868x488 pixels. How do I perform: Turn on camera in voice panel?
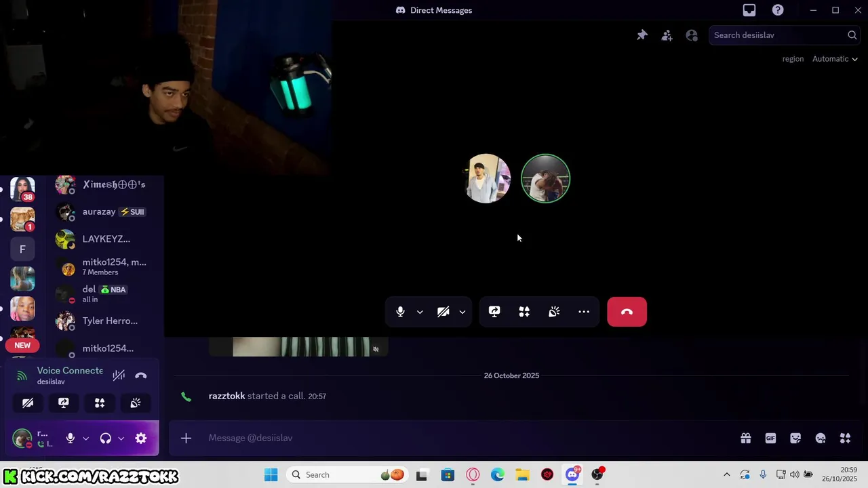pos(28,403)
